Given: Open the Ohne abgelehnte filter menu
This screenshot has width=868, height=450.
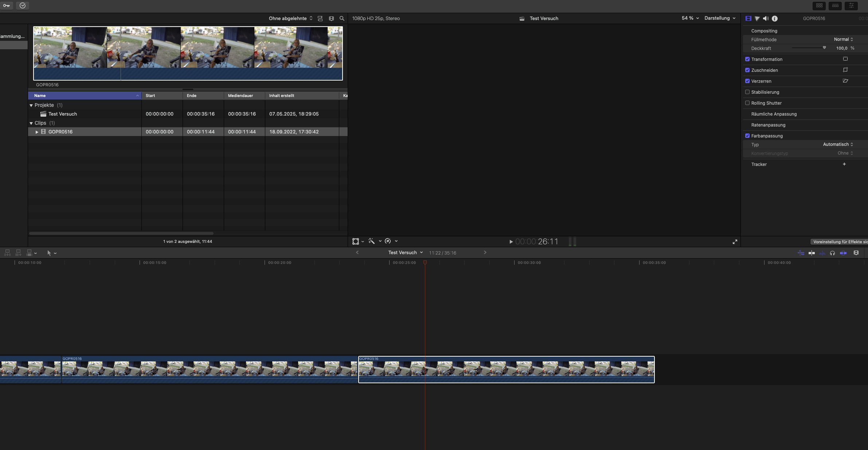Looking at the screenshot, I should point(290,18).
